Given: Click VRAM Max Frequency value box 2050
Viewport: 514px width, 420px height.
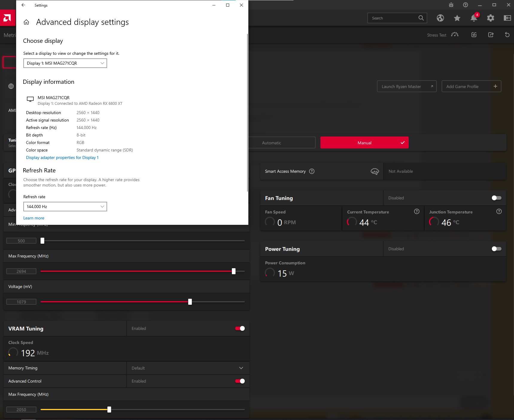Looking at the screenshot, I should 21,410.
